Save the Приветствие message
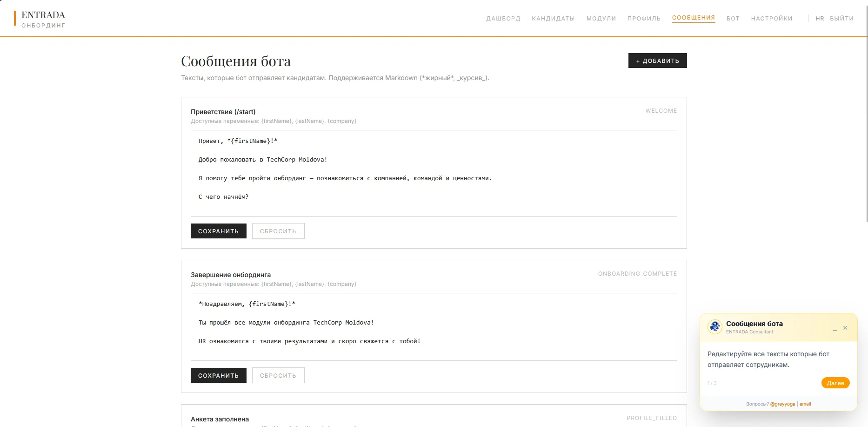The height and width of the screenshot is (427, 868). click(218, 231)
